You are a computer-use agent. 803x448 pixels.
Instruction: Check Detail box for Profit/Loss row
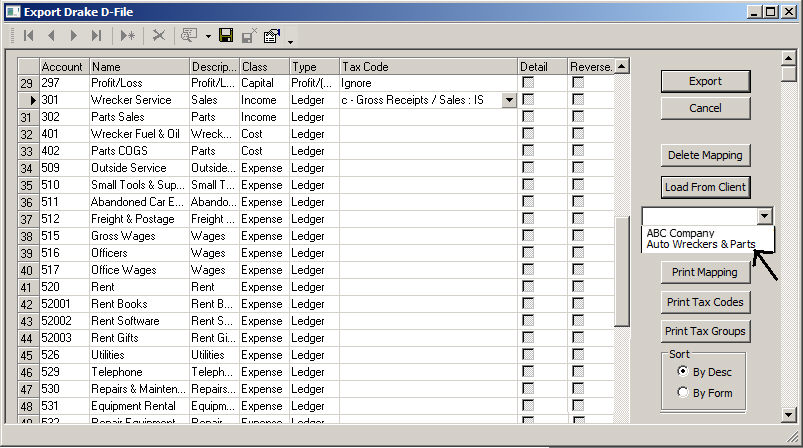click(528, 82)
